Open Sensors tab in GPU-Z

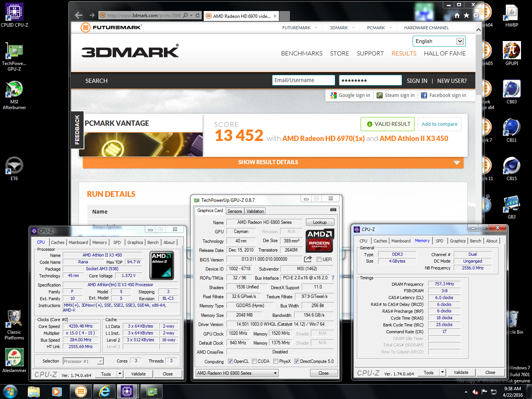[x=234, y=211]
